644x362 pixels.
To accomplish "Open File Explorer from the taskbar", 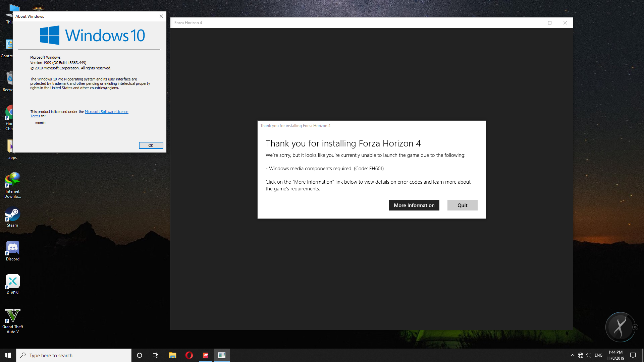I will (x=172, y=355).
